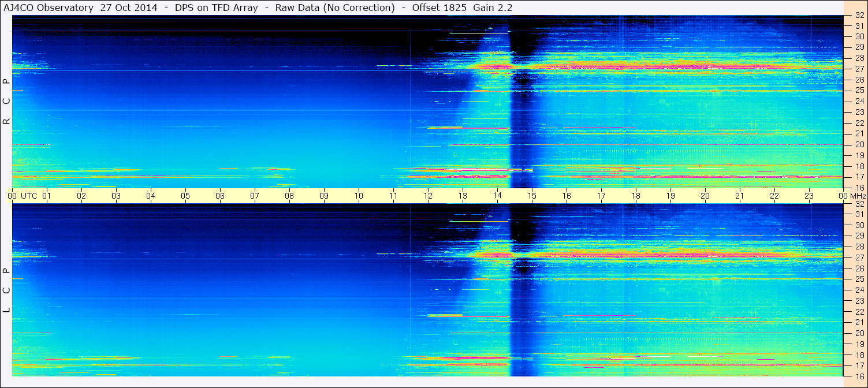Click the 25 MHz label of the RCP panel

pos(859,91)
